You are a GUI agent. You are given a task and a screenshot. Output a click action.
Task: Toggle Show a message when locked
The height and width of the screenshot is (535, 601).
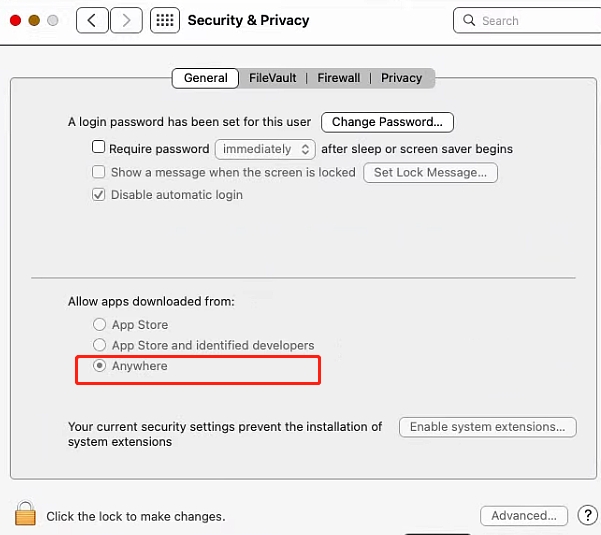coord(99,172)
